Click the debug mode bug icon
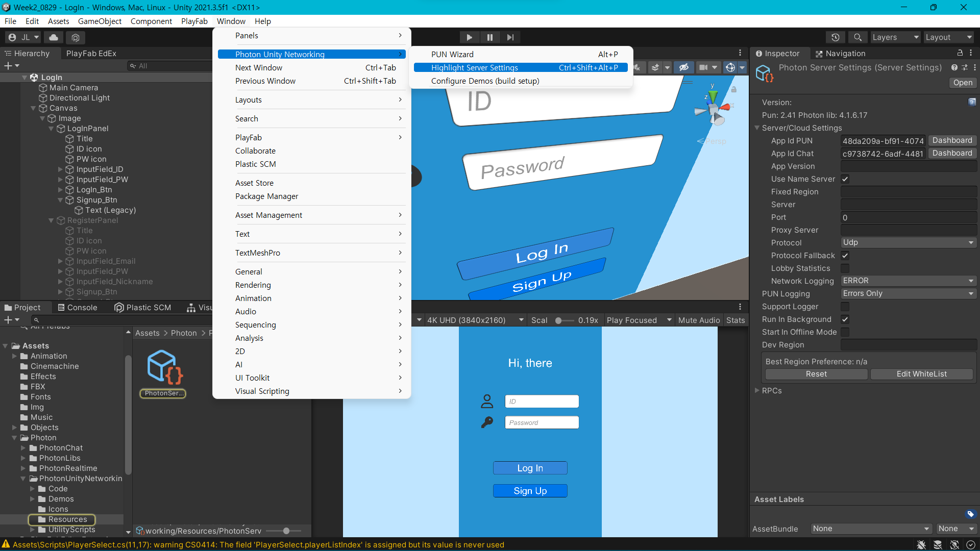This screenshot has width=980, height=551. 921,545
